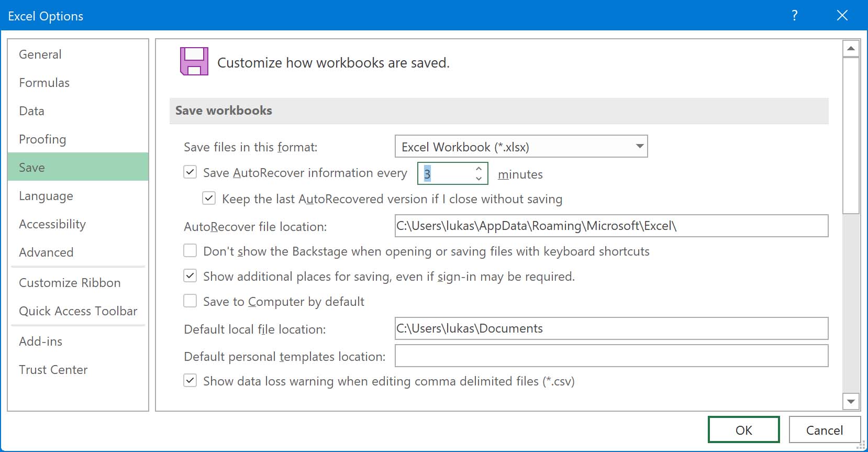
Task: Click the floppy disk save icon
Action: point(194,61)
